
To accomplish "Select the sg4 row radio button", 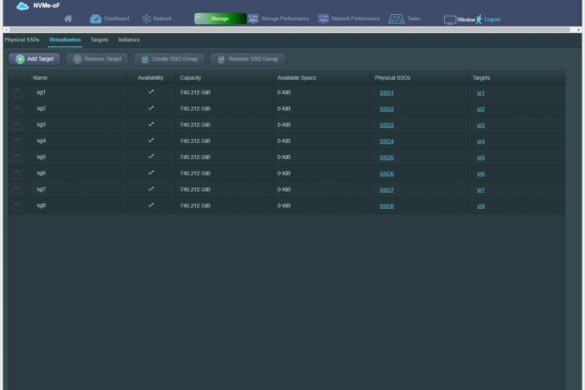I will click(x=17, y=141).
